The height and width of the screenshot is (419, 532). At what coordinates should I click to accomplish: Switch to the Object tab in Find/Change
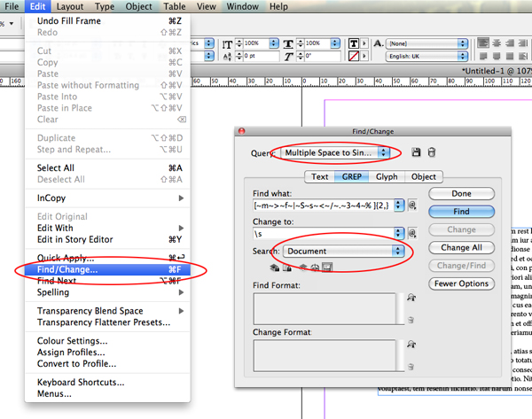424,176
